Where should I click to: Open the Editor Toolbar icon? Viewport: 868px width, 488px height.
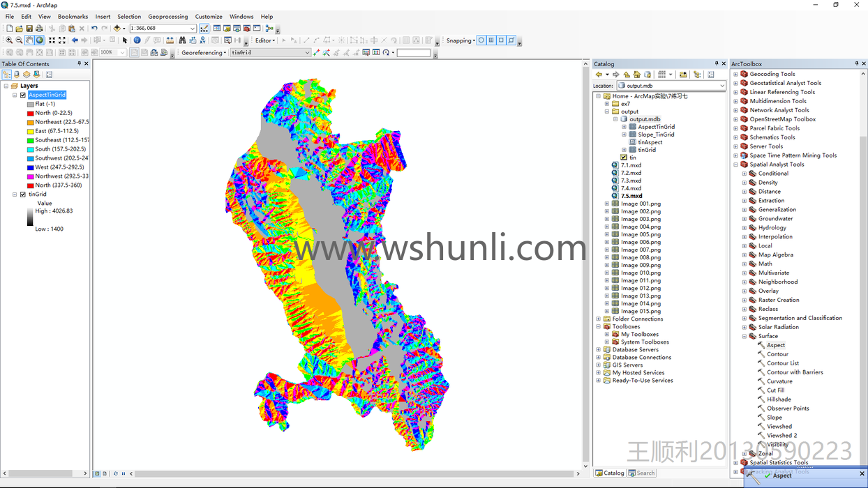pyautogui.click(x=204, y=29)
